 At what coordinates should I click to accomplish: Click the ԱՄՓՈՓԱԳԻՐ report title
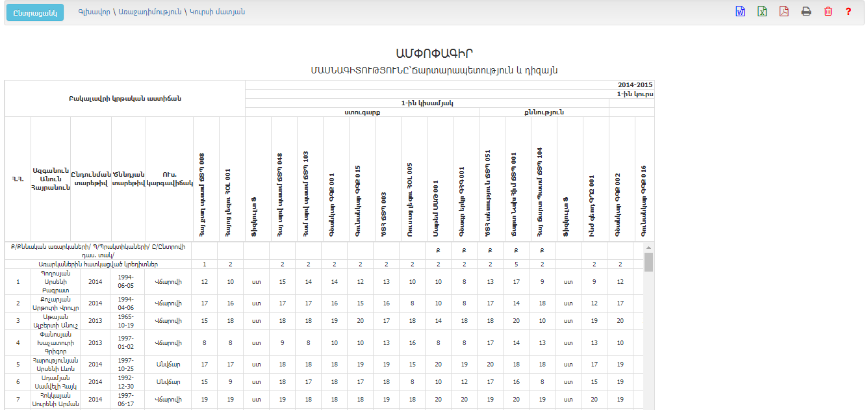(433, 53)
